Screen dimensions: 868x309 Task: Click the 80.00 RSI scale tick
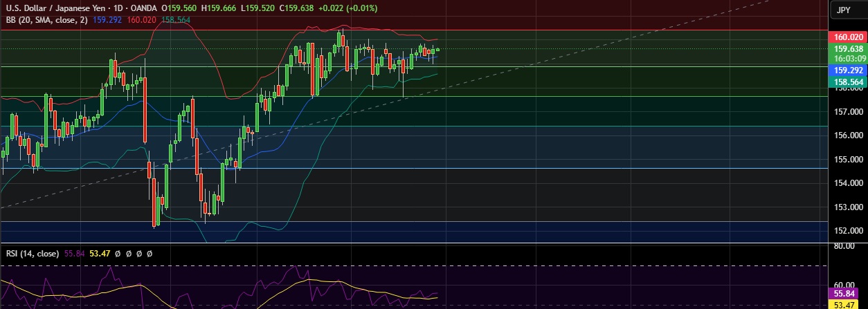point(846,246)
